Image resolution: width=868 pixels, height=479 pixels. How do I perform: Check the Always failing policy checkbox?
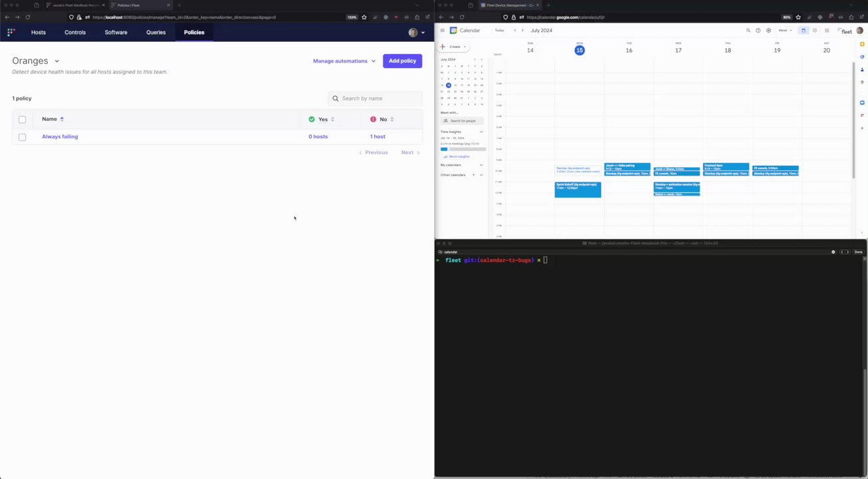point(22,137)
